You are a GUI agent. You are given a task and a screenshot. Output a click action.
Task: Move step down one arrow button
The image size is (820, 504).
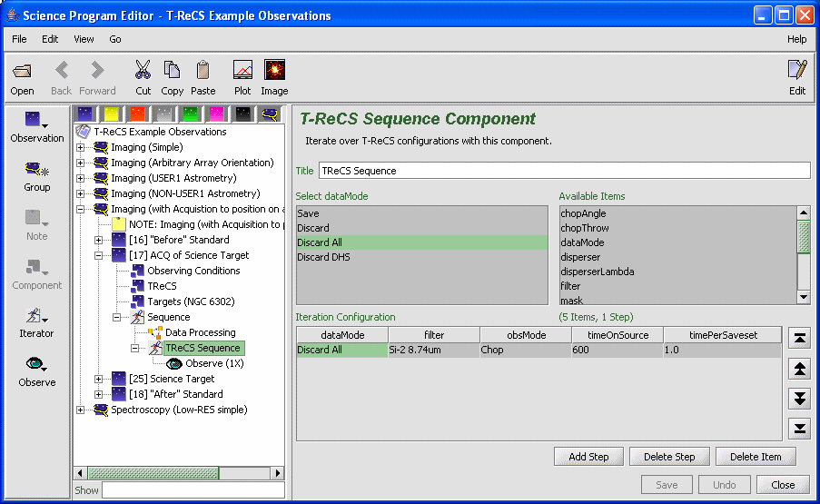point(800,399)
